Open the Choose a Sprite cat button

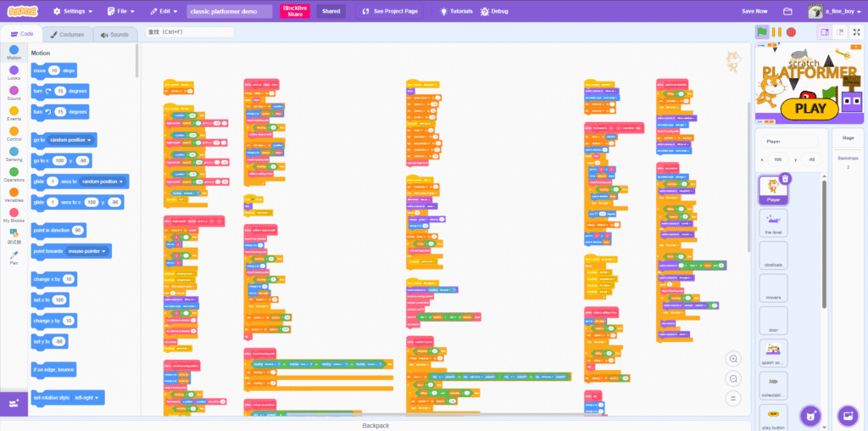point(811,416)
